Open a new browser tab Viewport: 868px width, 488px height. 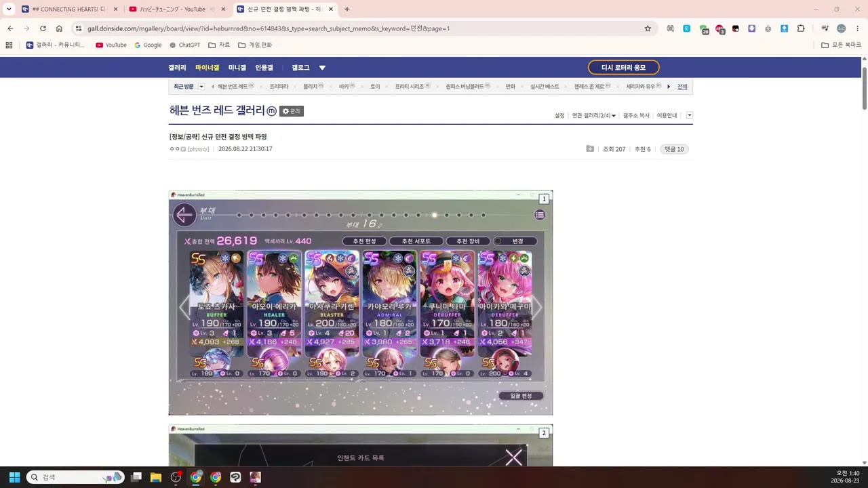pos(347,9)
